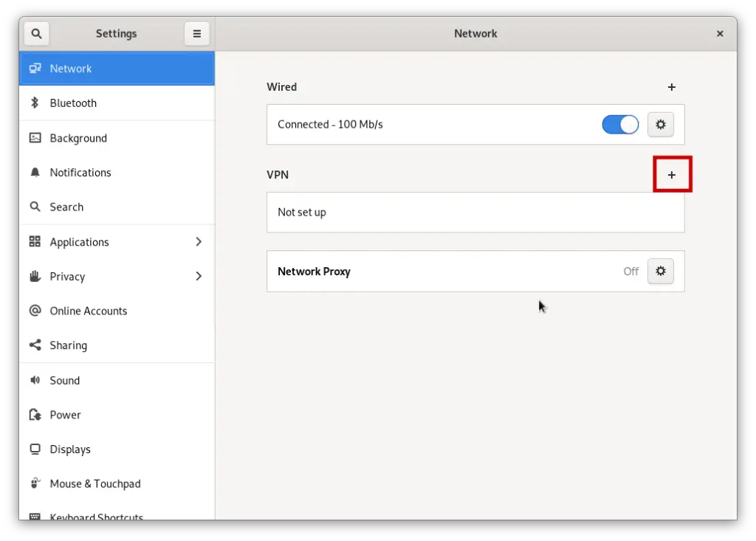Open Bluetooth settings panel
Screen dimensions: 756x541
(x=117, y=103)
